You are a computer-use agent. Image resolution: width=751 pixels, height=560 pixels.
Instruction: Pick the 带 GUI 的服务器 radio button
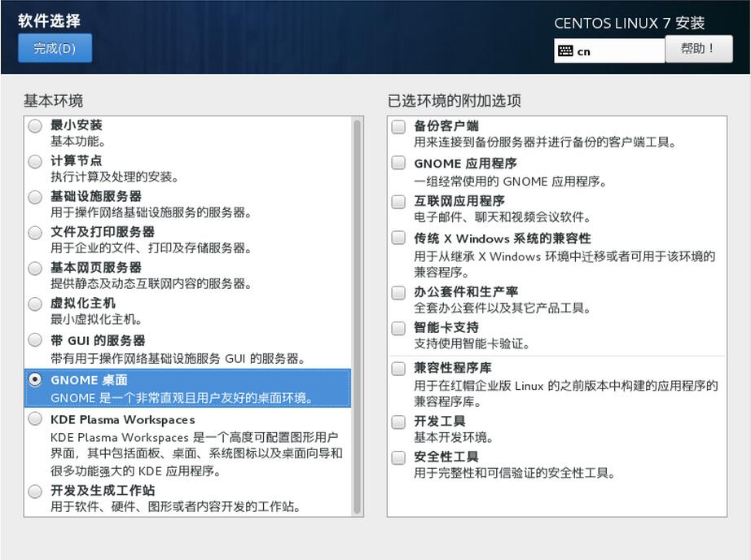pos(35,340)
